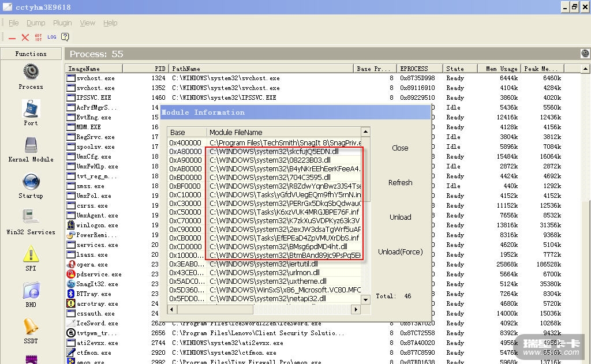
Task: Open the Port function icon
Action: pos(31,109)
